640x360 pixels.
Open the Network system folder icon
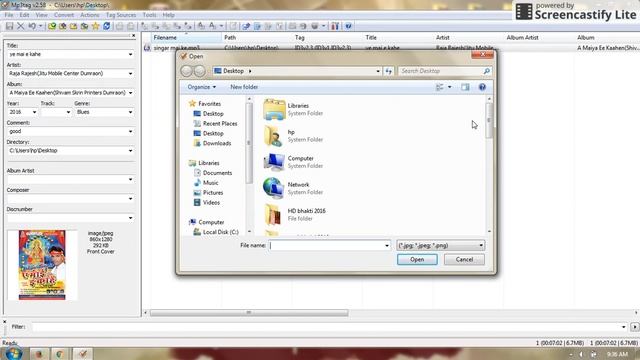pyautogui.click(x=274, y=188)
